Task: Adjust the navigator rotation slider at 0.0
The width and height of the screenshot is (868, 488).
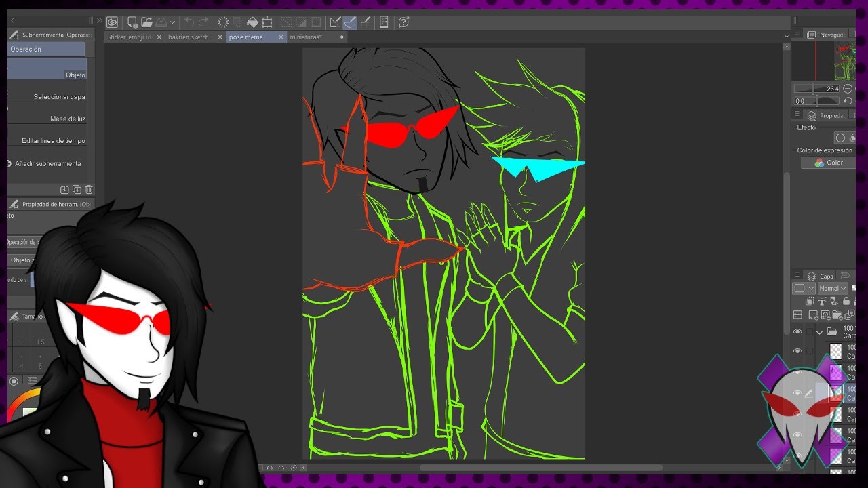Action: 817,100
